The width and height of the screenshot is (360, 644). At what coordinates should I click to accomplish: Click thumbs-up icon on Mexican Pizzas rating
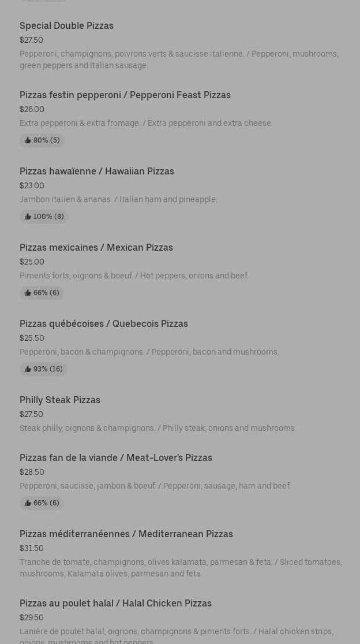[x=28, y=293]
